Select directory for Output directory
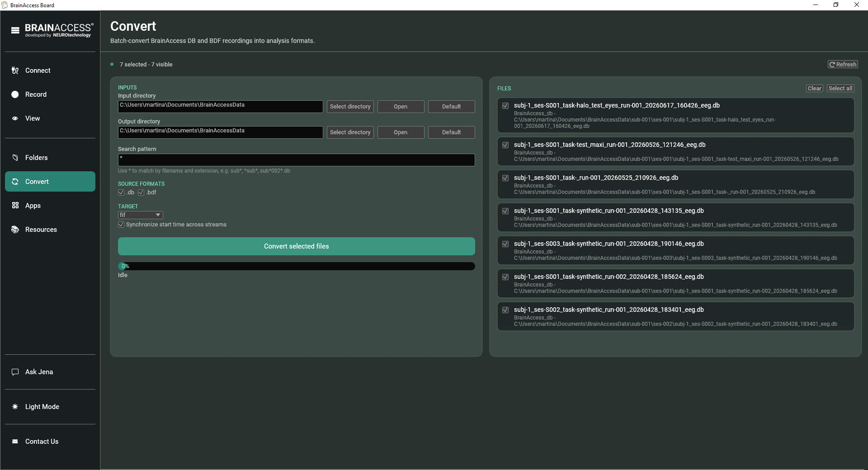 pos(350,132)
